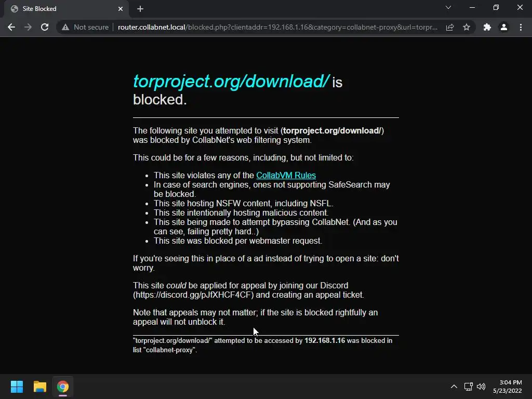Image resolution: width=532 pixels, height=399 pixels.
Task: Select the Site Blocked tab
Action: tap(66, 9)
